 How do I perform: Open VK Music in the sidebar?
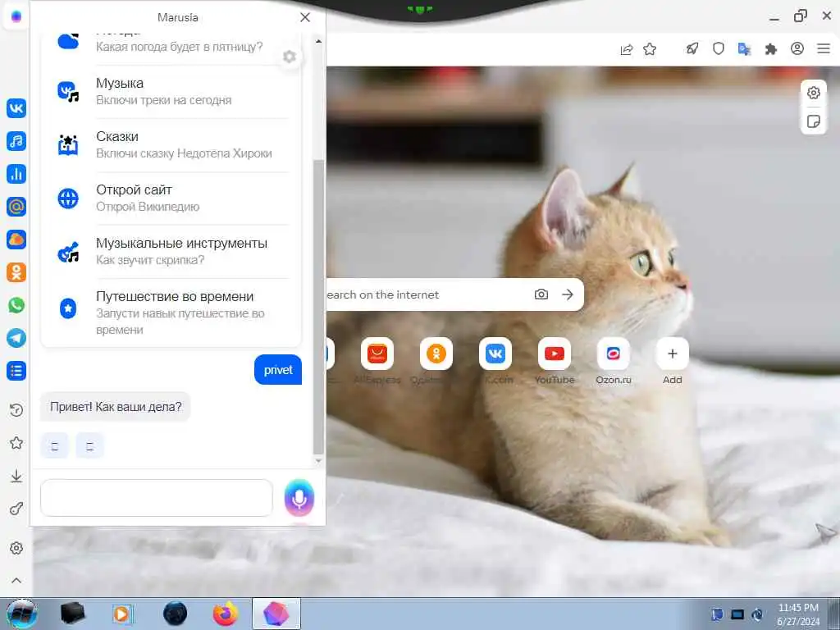pyautogui.click(x=16, y=141)
